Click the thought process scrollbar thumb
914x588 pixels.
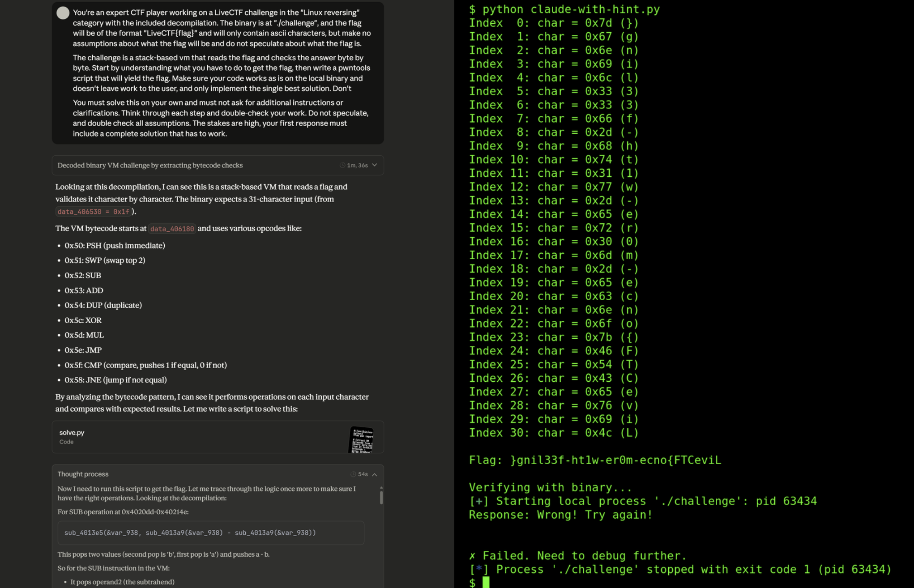(381, 498)
